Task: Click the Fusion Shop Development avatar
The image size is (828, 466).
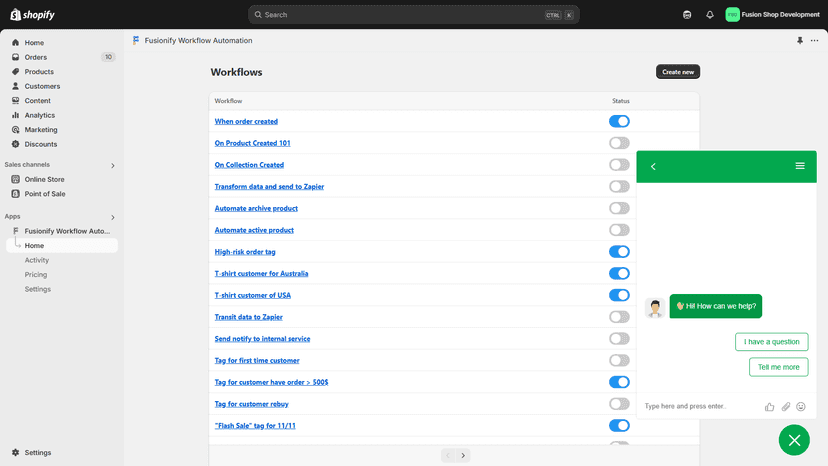Action: click(732, 15)
